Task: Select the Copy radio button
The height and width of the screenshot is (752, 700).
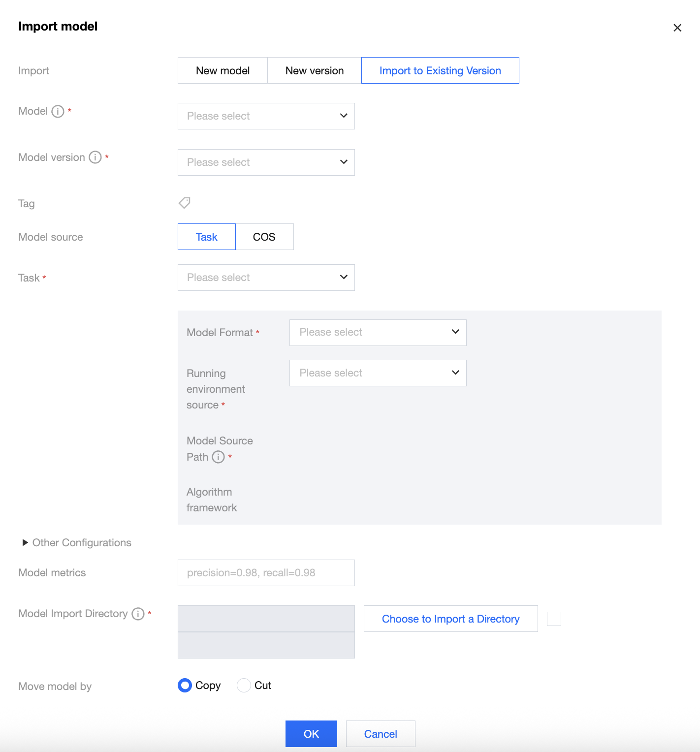Action: (x=185, y=686)
